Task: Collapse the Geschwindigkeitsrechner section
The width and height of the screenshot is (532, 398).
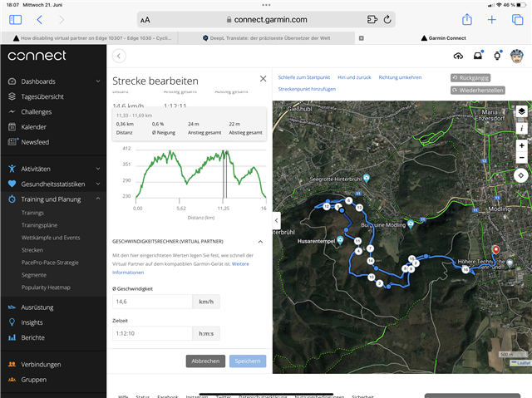Action: [x=261, y=242]
